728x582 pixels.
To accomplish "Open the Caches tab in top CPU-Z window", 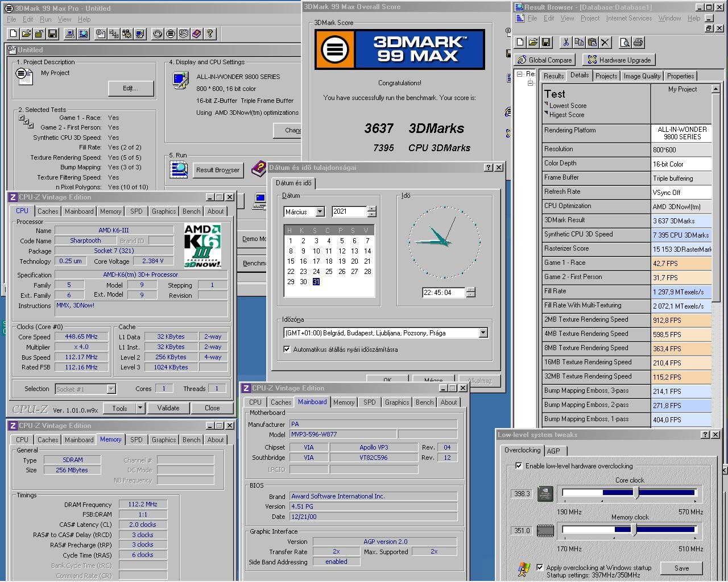I will [x=48, y=211].
